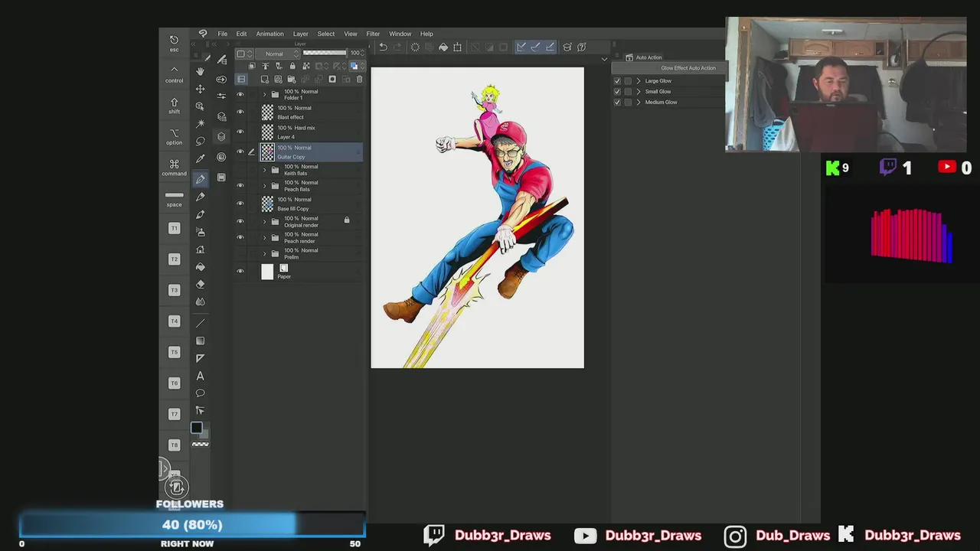Expand the Large Glow action steps
This screenshot has height=551, width=980.
(639, 81)
